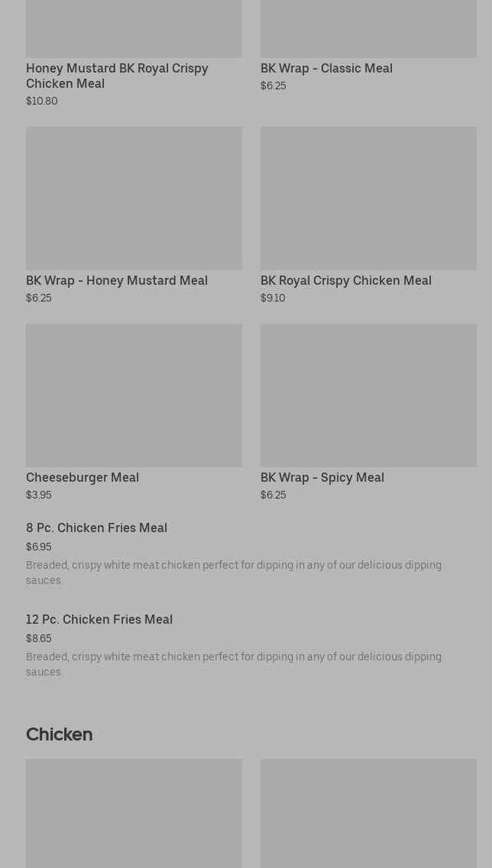Click the second image under the Chicken heading

(368, 813)
